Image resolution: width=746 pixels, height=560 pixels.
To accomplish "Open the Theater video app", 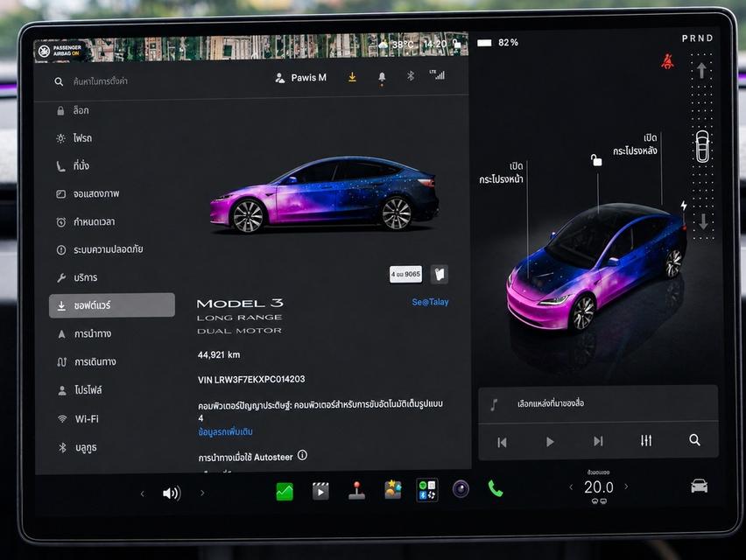I will pos(320,491).
